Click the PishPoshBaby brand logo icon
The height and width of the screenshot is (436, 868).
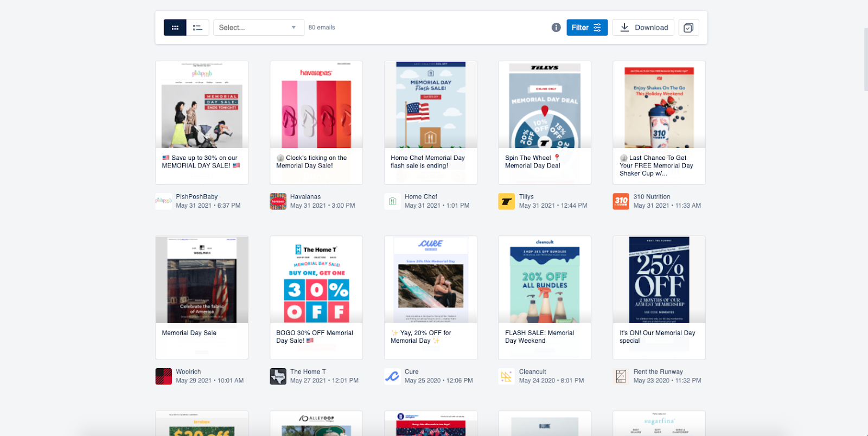click(164, 201)
